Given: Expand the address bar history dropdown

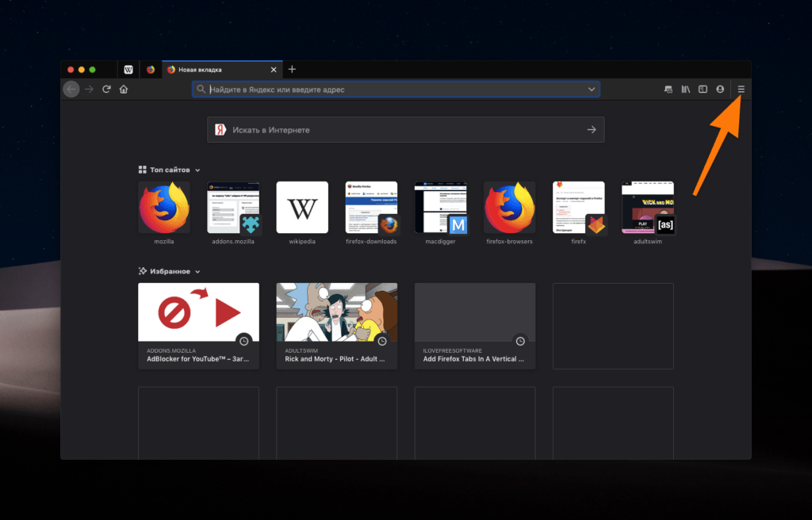Looking at the screenshot, I should click(x=592, y=89).
